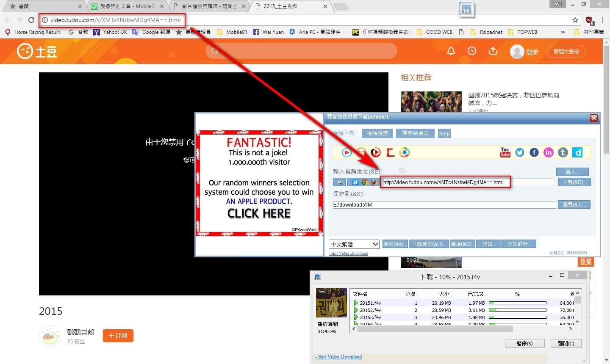
Task: Click the magnifier search button beside URL field
Action: click(x=339, y=182)
